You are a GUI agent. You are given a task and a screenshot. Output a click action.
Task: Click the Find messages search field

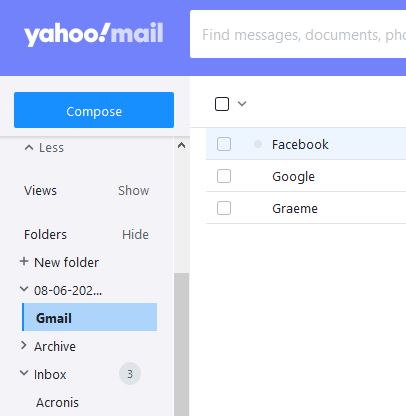pyautogui.click(x=298, y=34)
